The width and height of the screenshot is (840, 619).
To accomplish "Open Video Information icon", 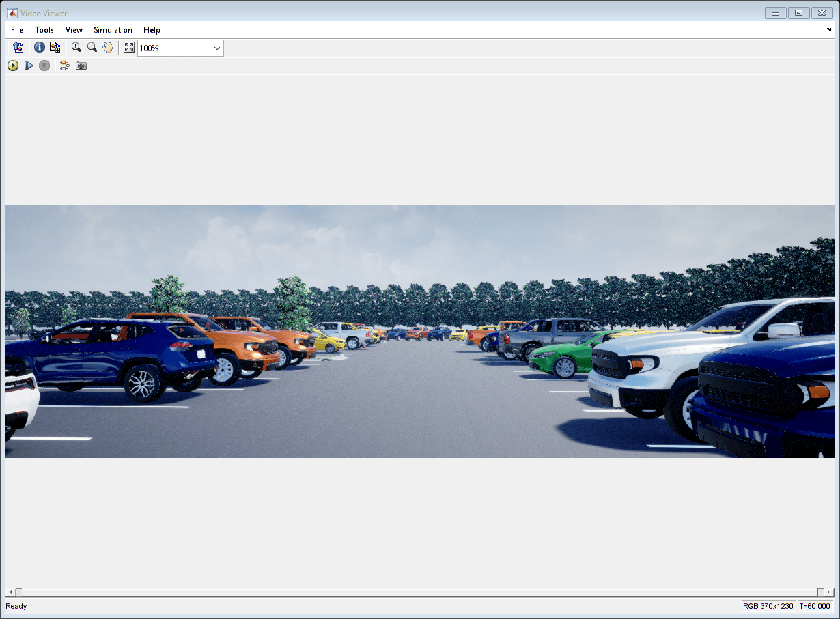I will (x=39, y=48).
